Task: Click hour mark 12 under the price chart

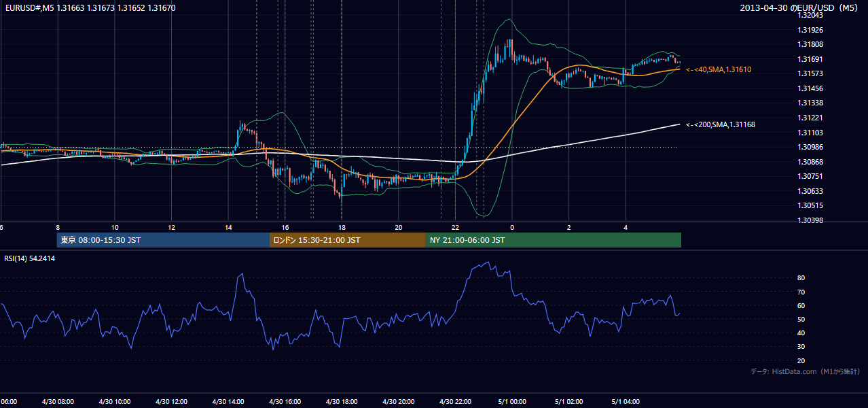Action: pyautogui.click(x=171, y=227)
